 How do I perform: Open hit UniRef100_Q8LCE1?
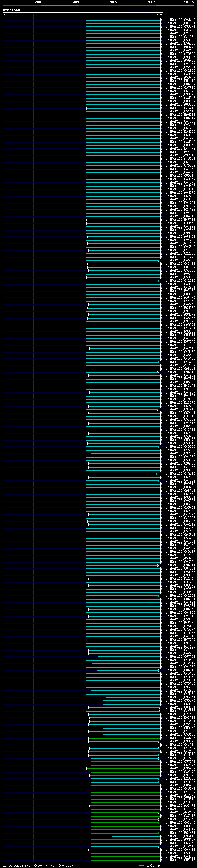(180, 23)
